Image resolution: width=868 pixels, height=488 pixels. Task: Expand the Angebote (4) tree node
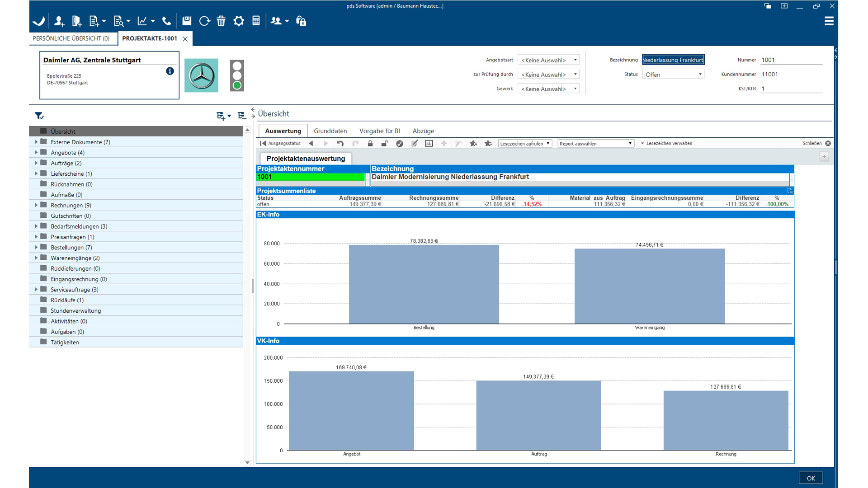tap(36, 153)
